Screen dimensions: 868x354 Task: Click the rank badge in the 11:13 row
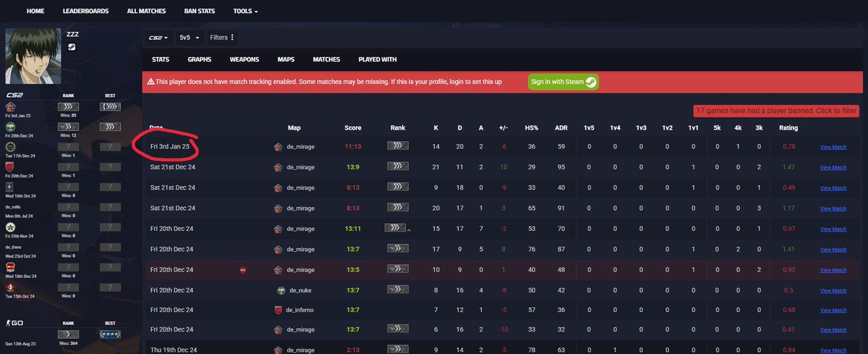[398, 146]
